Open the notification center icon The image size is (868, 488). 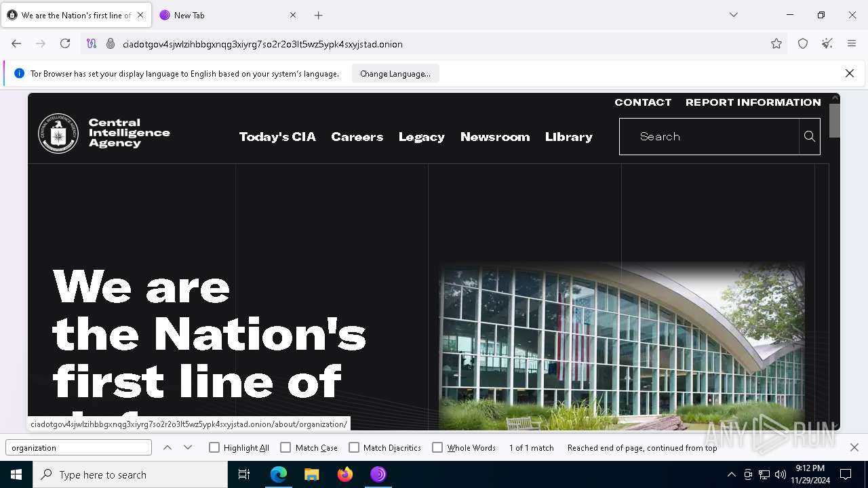click(846, 474)
